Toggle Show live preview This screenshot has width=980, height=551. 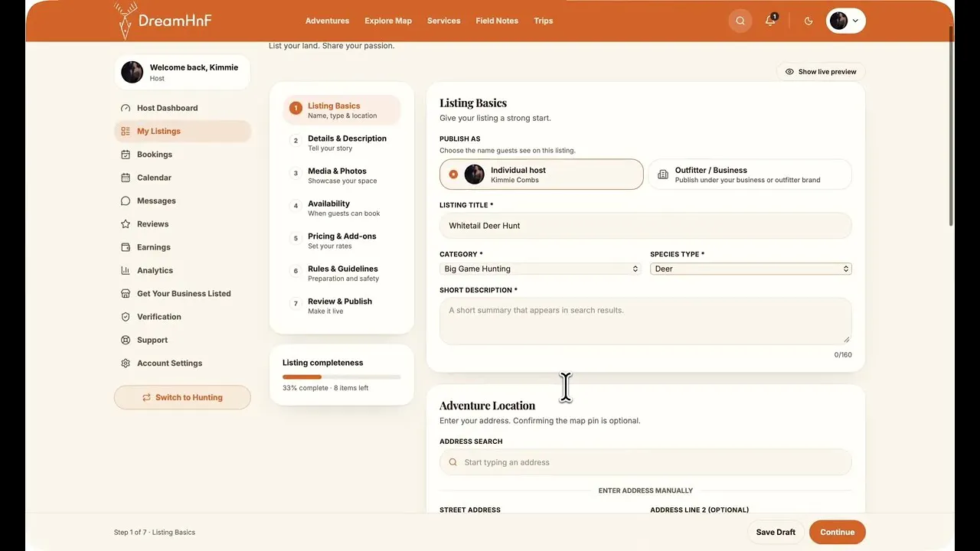click(x=821, y=72)
